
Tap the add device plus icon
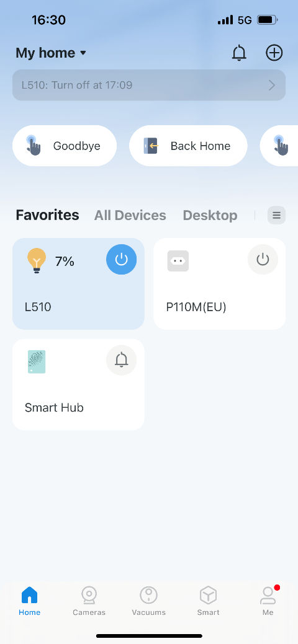pyautogui.click(x=274, y=53)
